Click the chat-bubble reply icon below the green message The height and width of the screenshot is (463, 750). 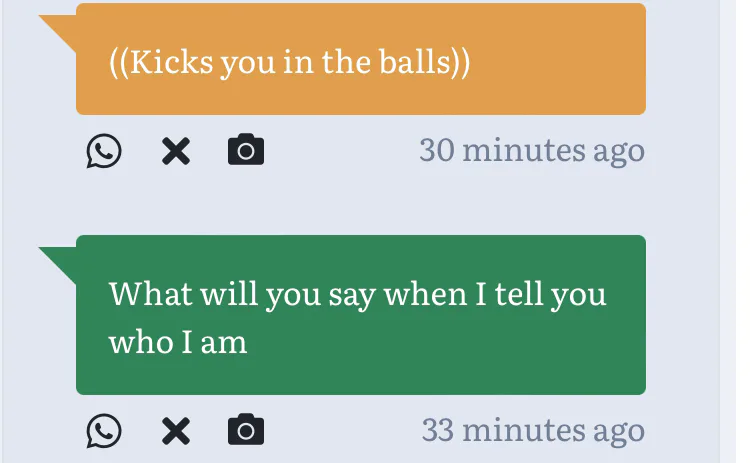point(103,430)
